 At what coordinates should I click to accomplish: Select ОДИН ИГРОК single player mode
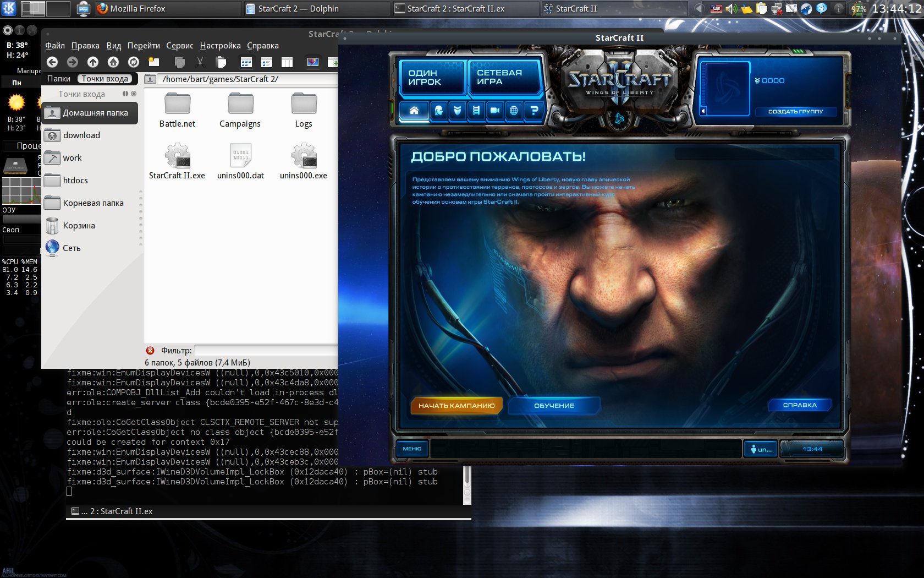pos(432,78)
